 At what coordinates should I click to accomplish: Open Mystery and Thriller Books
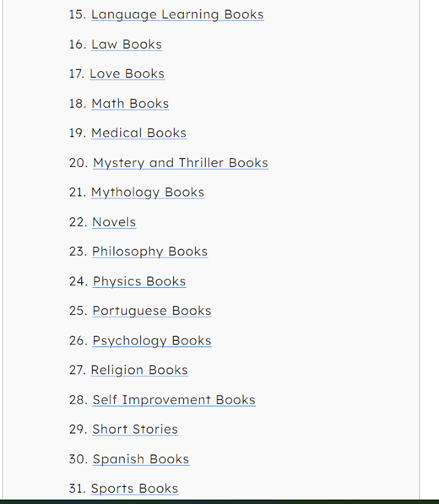(x=180, y=163)
